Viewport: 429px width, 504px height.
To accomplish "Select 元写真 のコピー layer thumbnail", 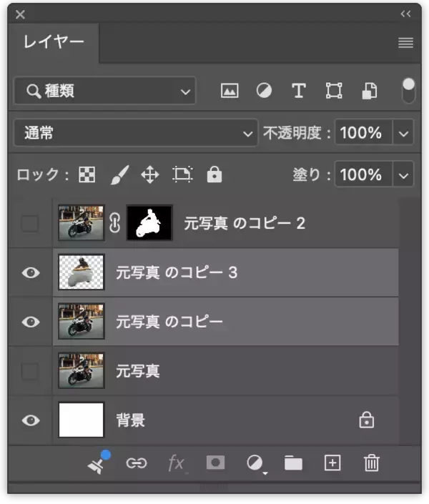I will pyautogui.click(x=82, y=322).
